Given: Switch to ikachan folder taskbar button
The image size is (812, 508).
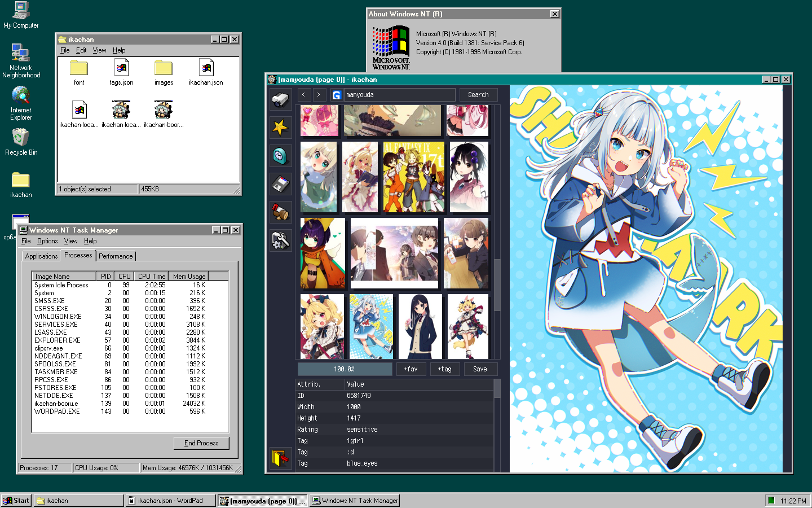Looking at the screenshot, I should pyautogui.click(x=78, y=501).
